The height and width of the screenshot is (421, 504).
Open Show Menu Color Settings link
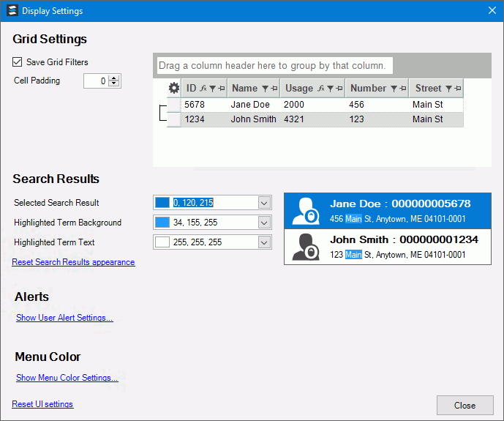click(x=67, y=378)
